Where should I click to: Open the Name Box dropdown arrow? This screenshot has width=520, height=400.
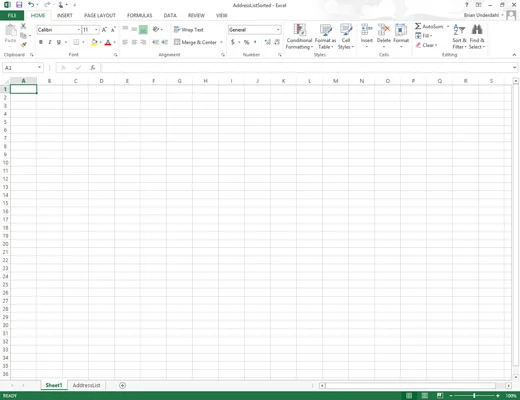[39, 68]
